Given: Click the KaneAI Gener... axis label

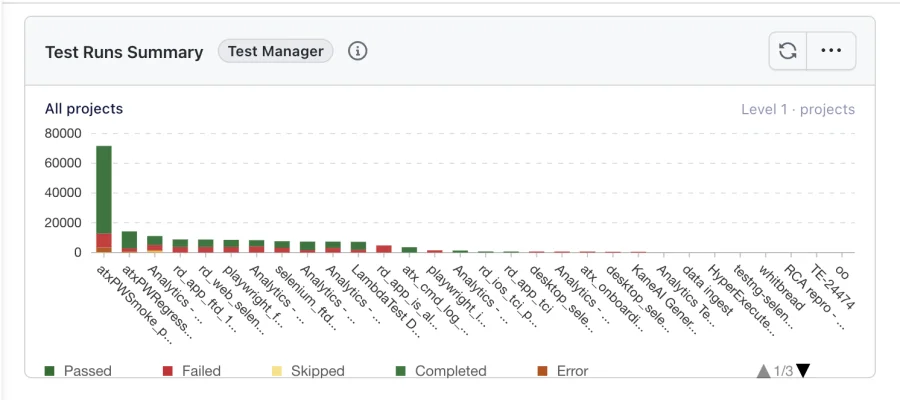Looking at the screenshot, I should pyautogui.click(x=663, y=299).
